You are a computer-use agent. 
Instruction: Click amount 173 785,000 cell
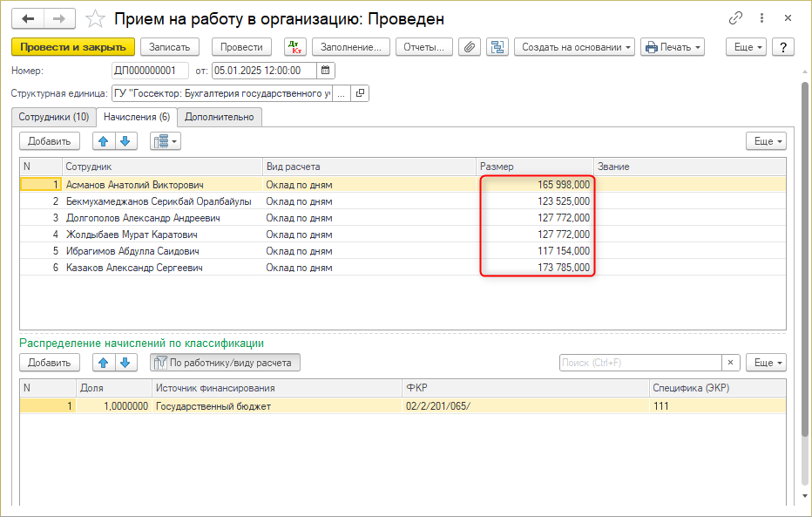[x=534, y=268]
